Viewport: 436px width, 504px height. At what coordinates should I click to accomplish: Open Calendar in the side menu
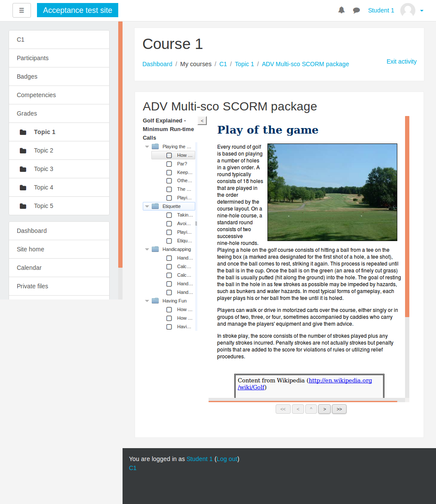pyautogui.click(x=59, y=268)
